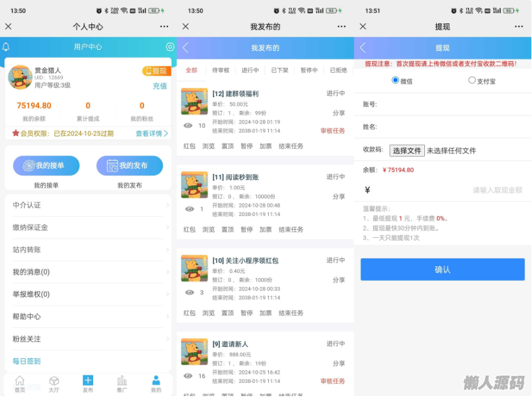532x398 pixels.
Task: Open the 站内转账 row
Action: [88, 250]
